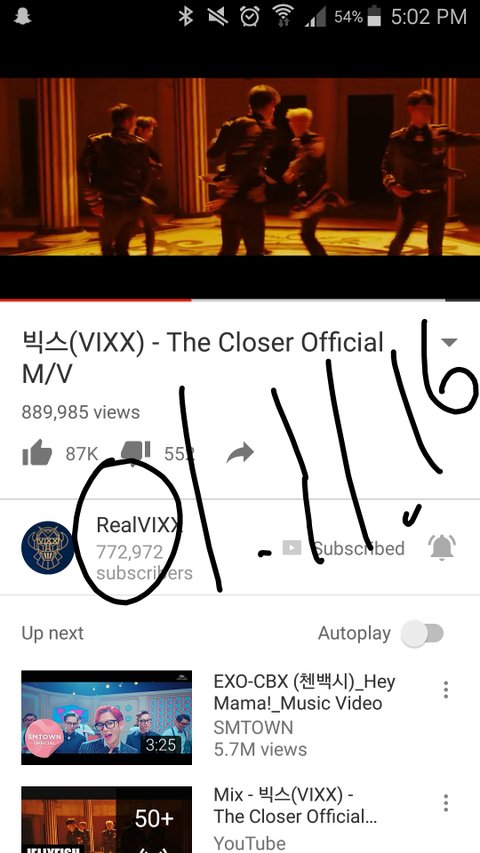Tap the Bluetooth status icon
Viewport: 480px width, 853px height.
[x=186, y=16]
